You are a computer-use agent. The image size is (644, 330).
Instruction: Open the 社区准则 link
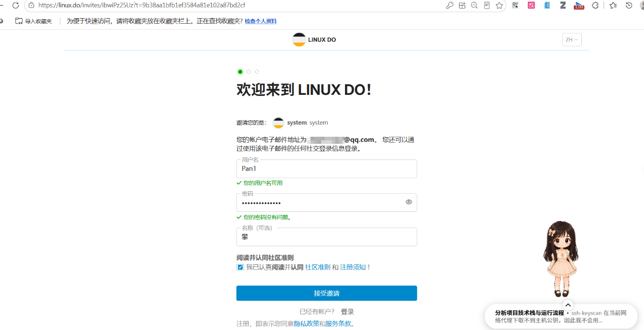tap(318, 267)
